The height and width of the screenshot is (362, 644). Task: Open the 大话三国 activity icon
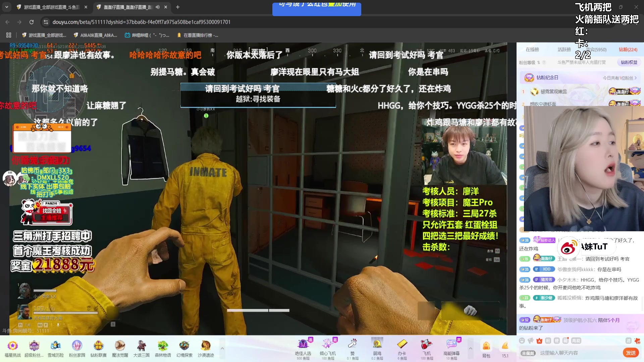(141, 349)
